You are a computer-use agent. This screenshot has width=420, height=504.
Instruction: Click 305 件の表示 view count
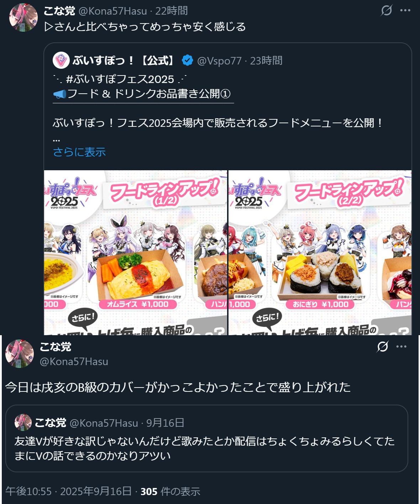point(170,492)
